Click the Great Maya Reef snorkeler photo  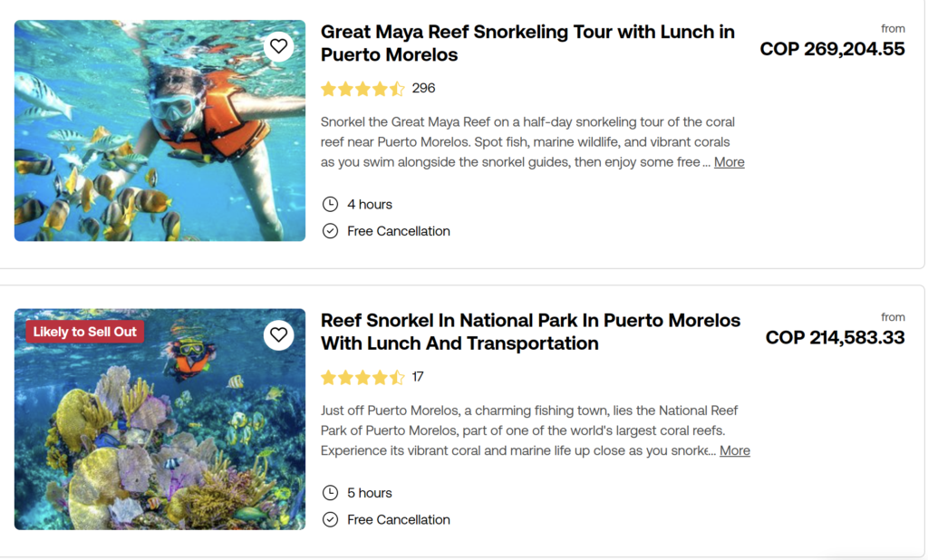159,145
